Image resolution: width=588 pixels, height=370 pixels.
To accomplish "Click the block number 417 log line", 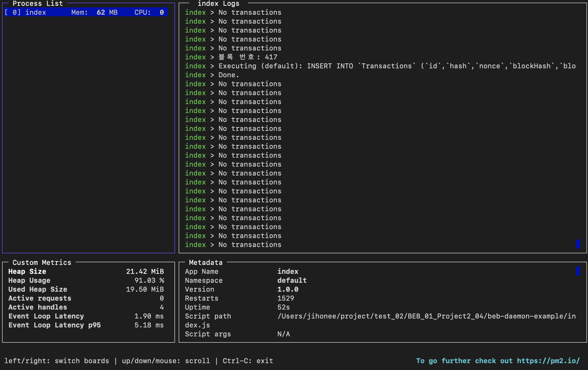I will [x=247, y=57].
